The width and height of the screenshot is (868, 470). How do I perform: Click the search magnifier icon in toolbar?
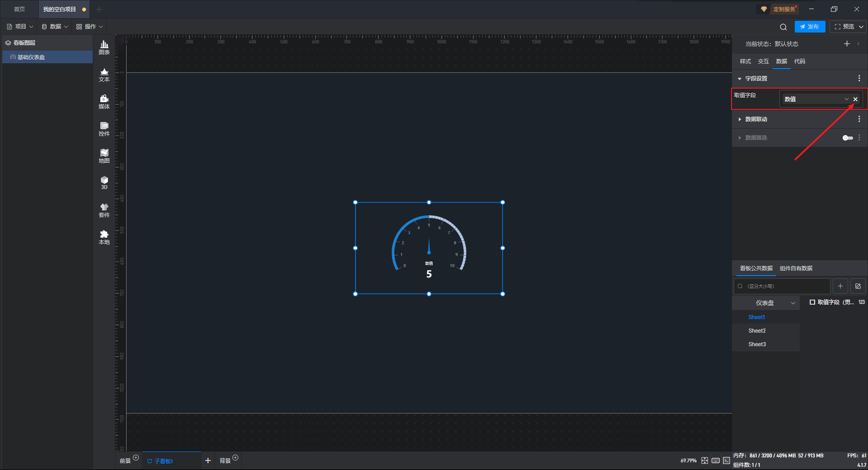click(x=783, y=27)
